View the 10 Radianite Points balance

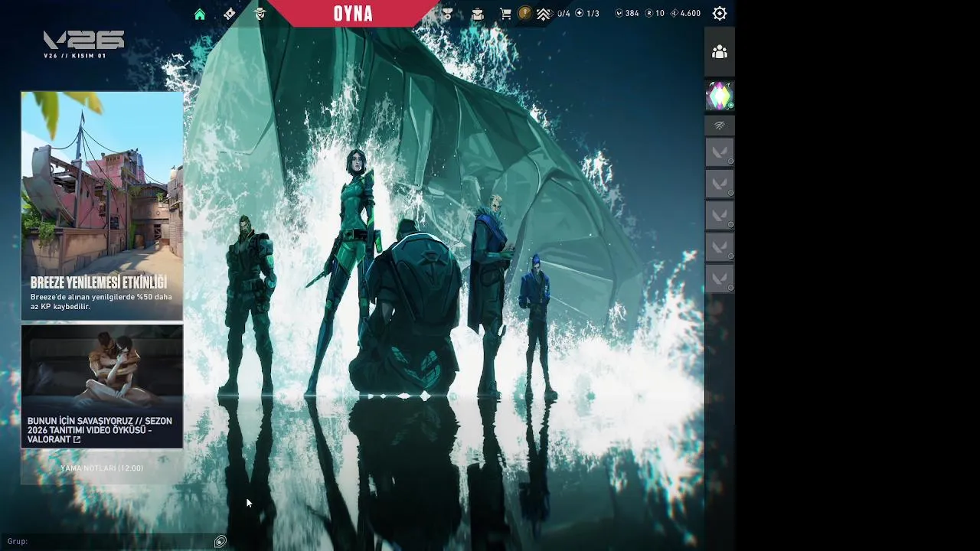[x=655, y=13]
